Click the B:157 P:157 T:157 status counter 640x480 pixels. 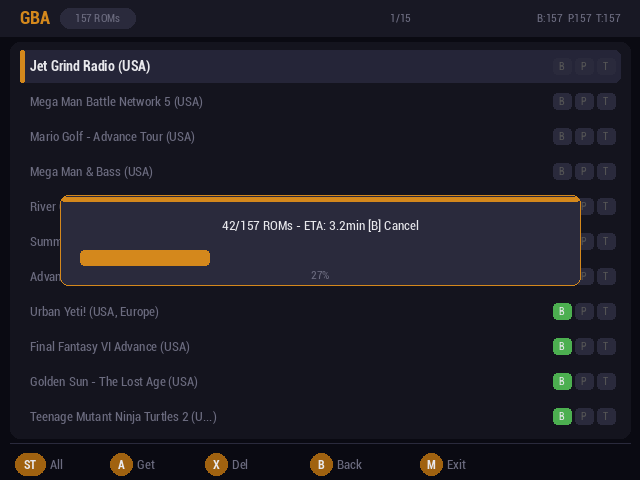(578, 18)
